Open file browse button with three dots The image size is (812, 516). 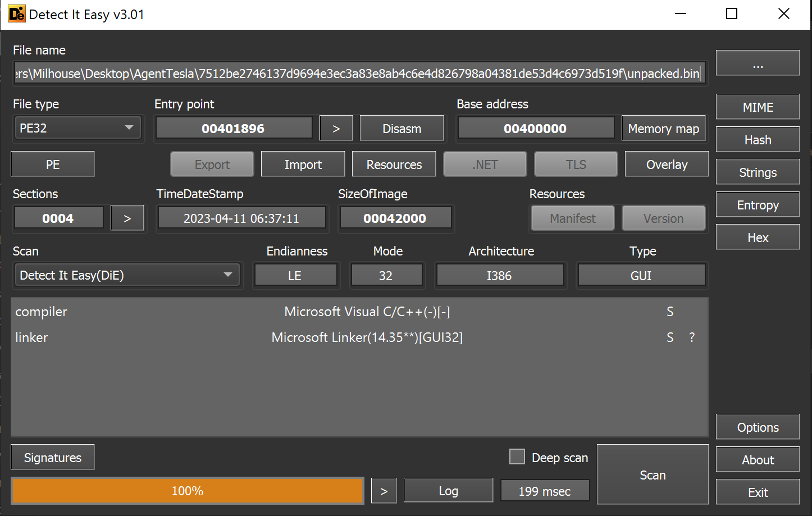(x=758, y=62)
